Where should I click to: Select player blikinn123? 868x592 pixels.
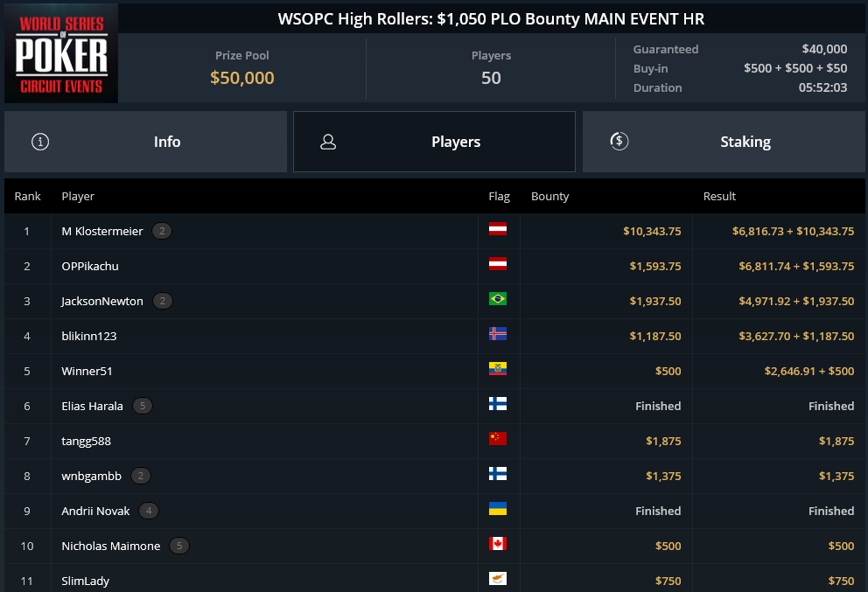(88, 336)
